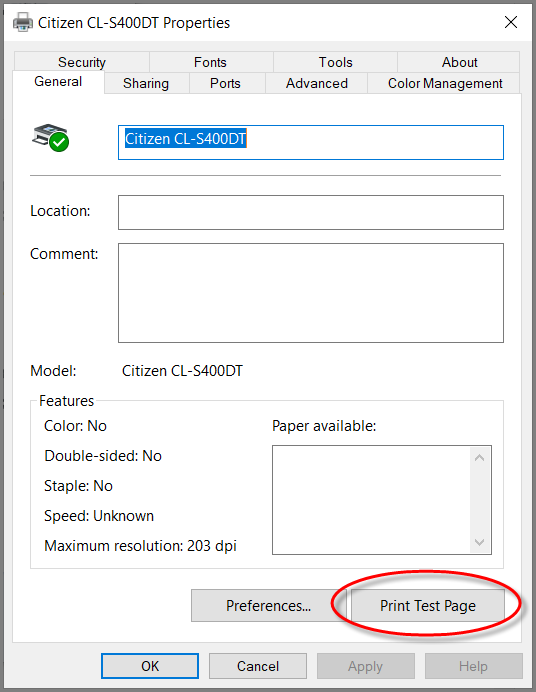The image size is (536, 692).
Task: Click the model text Citizen CL-S400DT
Action: tap(182, 371)
